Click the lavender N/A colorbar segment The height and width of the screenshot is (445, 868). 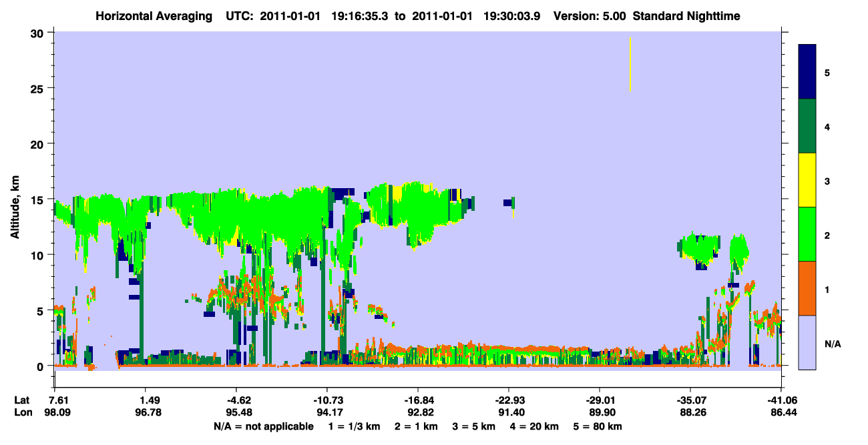coord(807,342)
